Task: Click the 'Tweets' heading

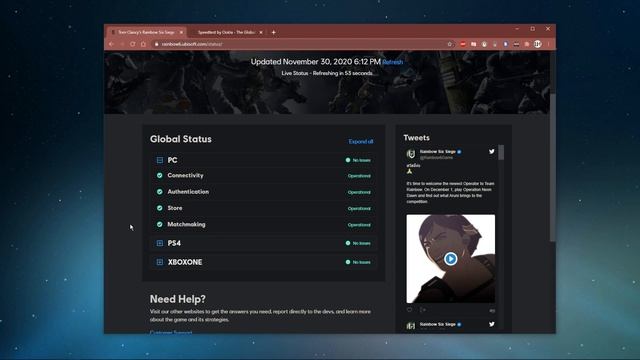Action: click(416, 138)
